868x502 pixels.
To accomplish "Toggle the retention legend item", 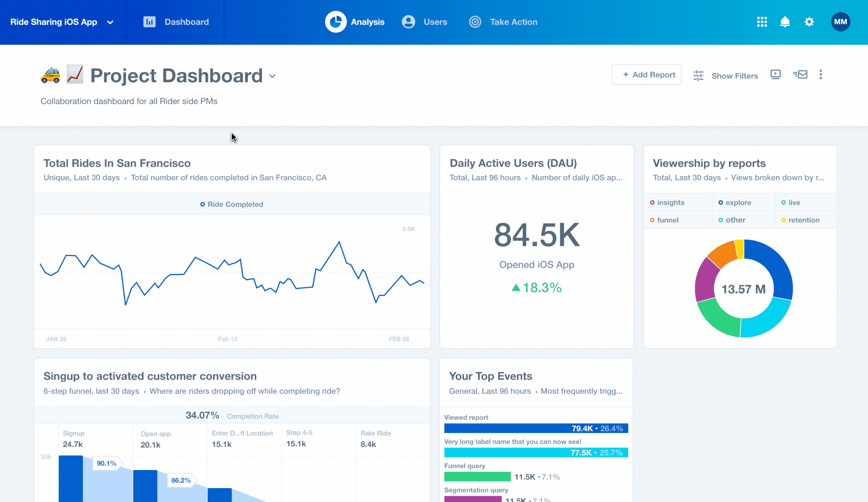I will pyautogui.click(x=800, y=220).
